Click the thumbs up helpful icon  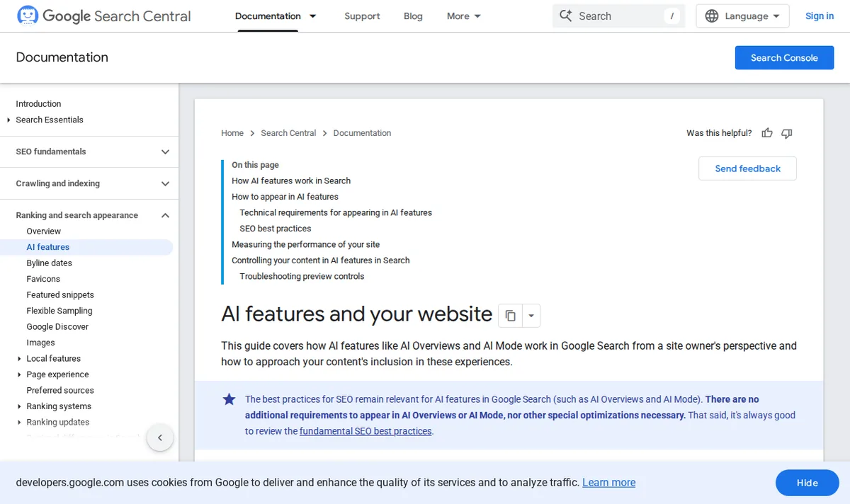pos(767,133)
